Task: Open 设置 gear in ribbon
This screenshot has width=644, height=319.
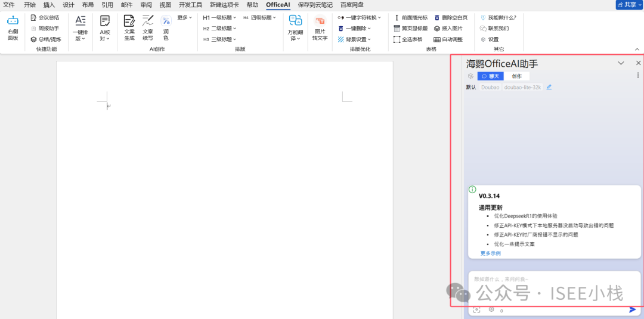Action: [483, 39]
